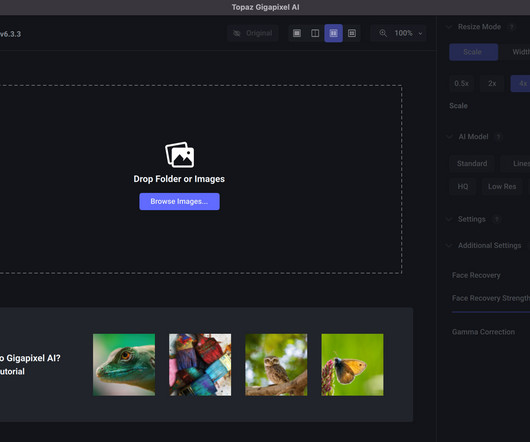Viewport: 530px width, 442px height.
Task: Select Width resize mode
Action: click(515, 52)
